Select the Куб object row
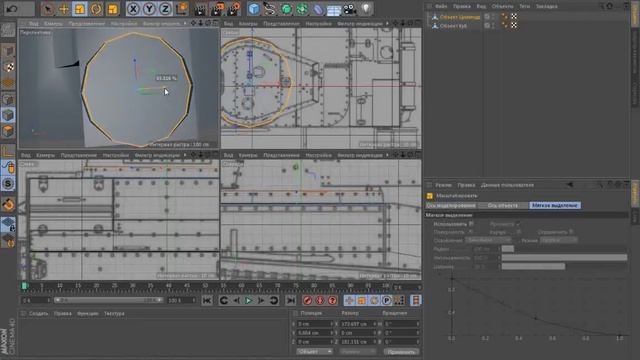 coord(454,26)
